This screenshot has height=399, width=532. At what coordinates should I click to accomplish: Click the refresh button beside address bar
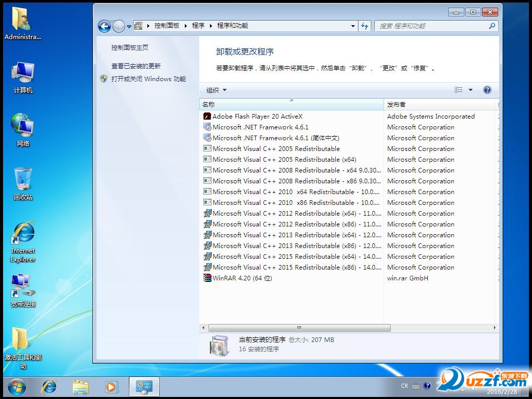tap(365, 26)
